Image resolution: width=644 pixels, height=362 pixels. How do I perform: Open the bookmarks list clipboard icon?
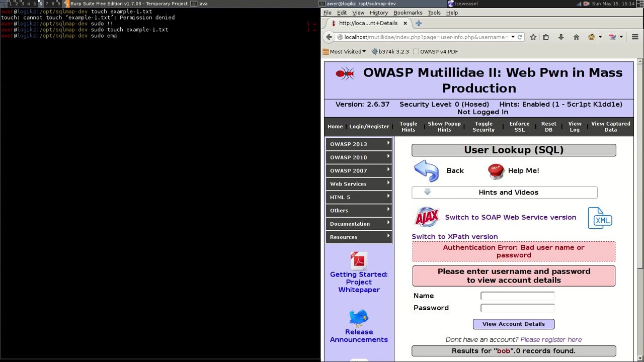[546, 37]
